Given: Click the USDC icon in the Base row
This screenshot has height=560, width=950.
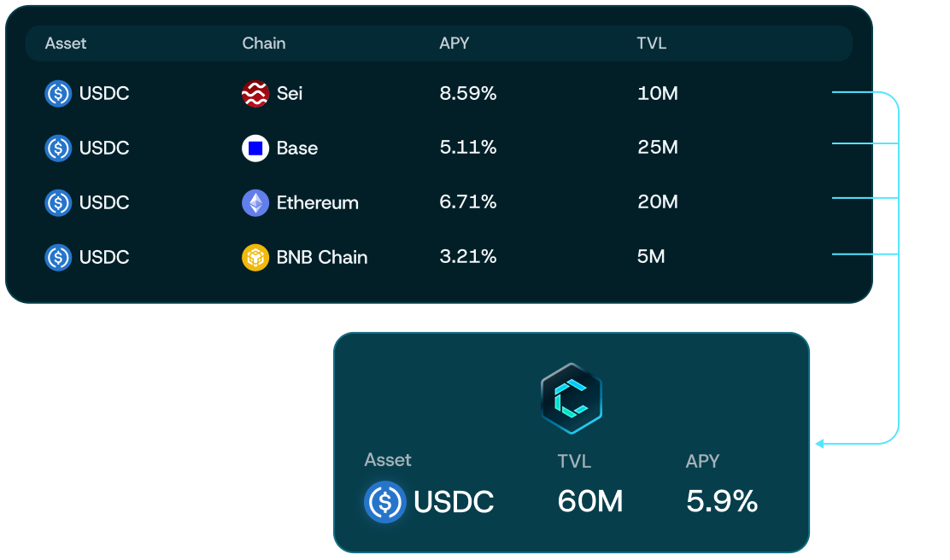Looking at the screenshot, I should coord(58,148).
